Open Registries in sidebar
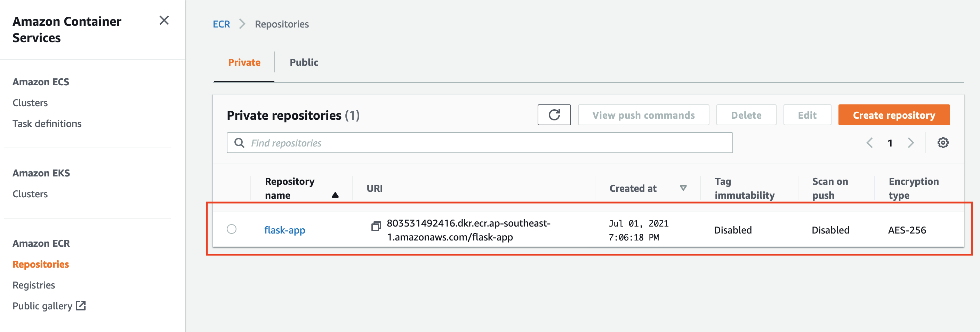Screen dimensions: 980x332 pyautogui.click(x=34, y=285)
